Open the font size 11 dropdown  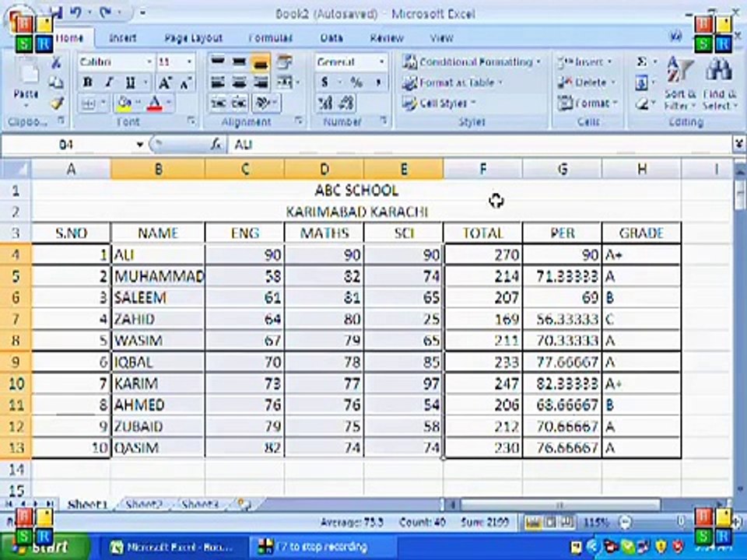click(x=190, y=62)
